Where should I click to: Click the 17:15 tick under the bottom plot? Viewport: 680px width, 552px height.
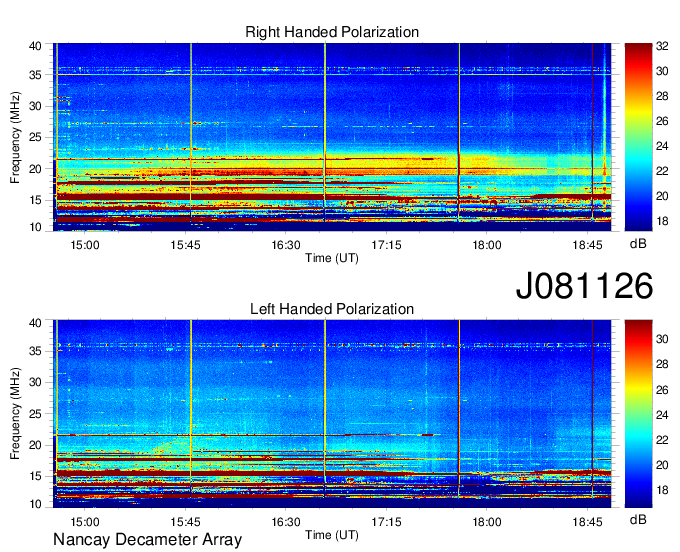(386, 522)
